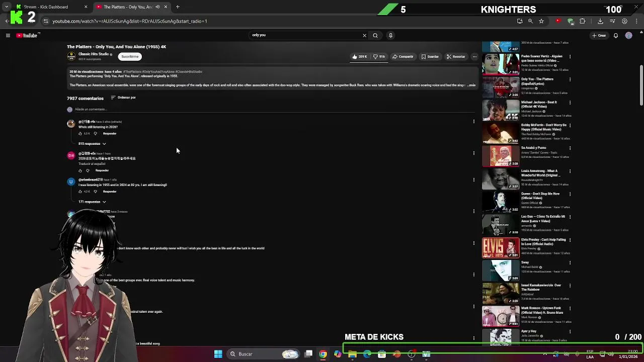Open Elvis Presley - Can't Help Falling thumbnail
Image resolution: width=644 pixels, height=362 pixels.
(x=501, y=248)
